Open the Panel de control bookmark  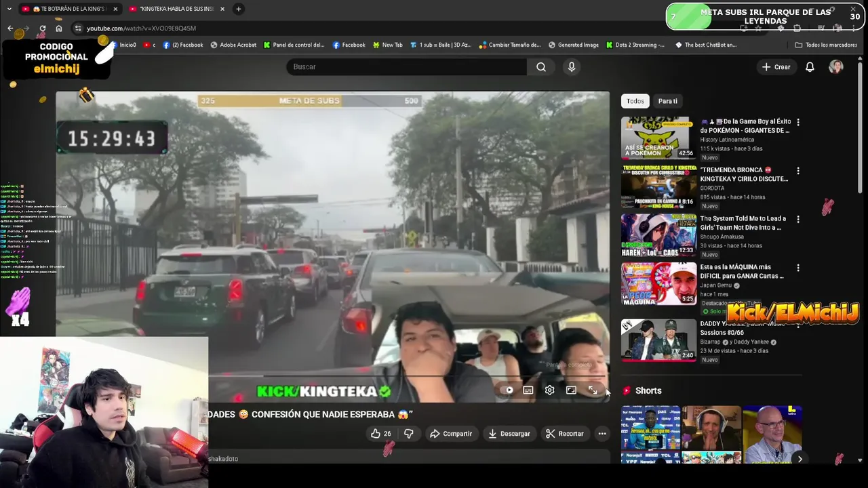pyautogui.click(x=294, y=45)
